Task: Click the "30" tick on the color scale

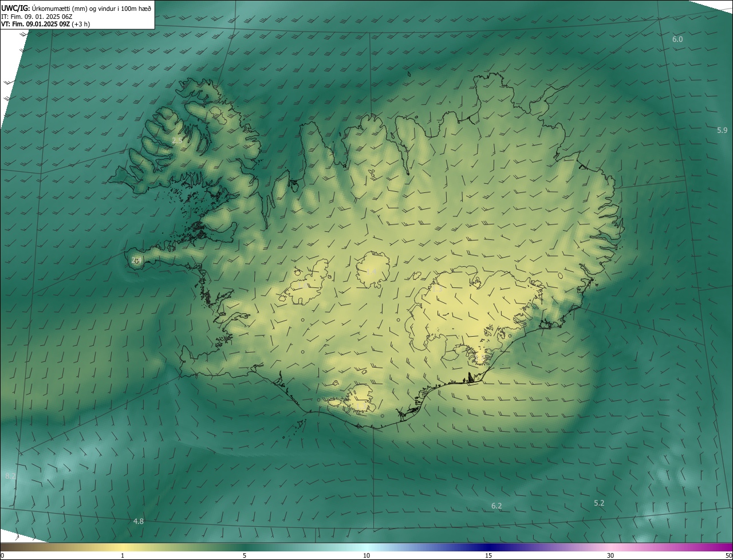Action: (x=610, y=555)
